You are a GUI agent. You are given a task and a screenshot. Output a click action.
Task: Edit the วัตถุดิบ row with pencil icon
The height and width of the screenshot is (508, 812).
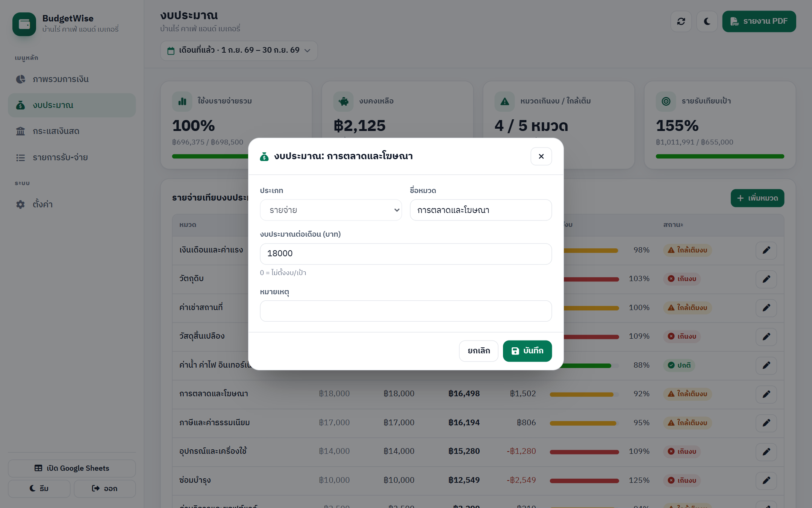pyautogui.click(x=766, y=279)
